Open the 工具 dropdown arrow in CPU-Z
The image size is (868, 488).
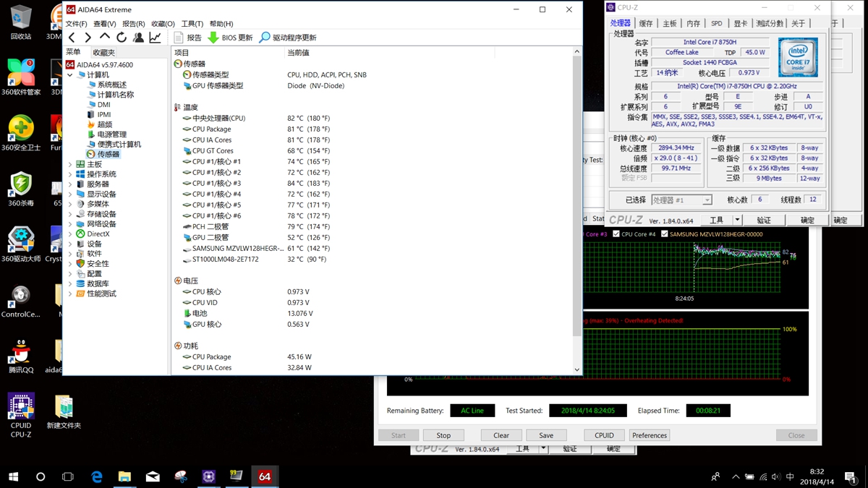[x=737, y=220]
